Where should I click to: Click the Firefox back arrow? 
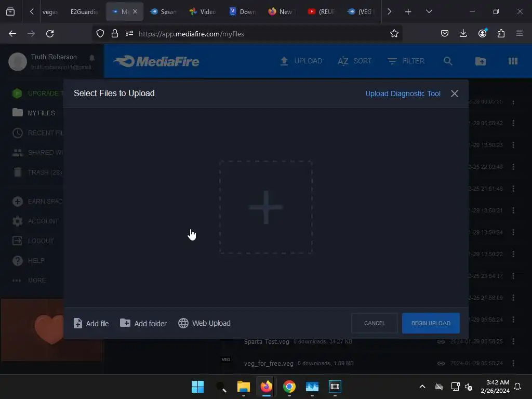[12, 34]
